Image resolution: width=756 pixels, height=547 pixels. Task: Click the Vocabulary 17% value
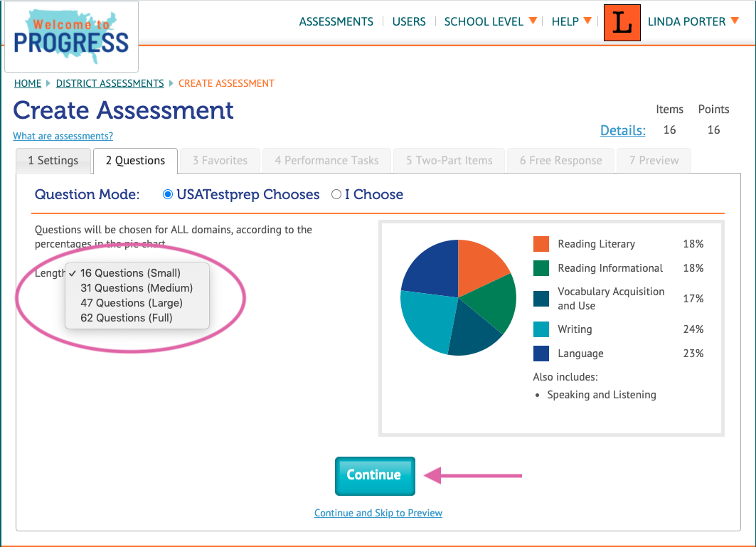(x=693, y=299)
